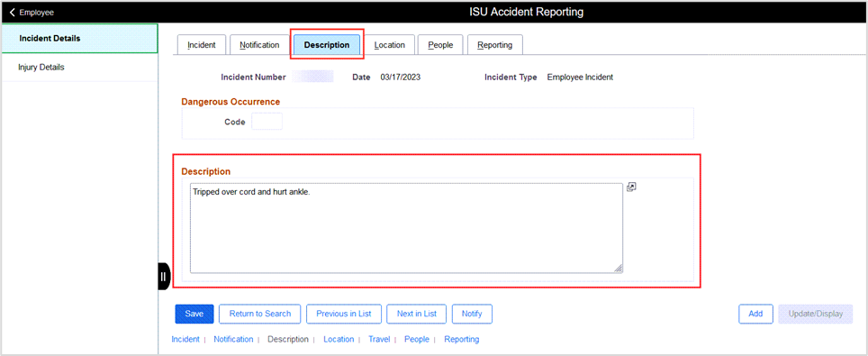Click Return to Search button

coord(260,314)
